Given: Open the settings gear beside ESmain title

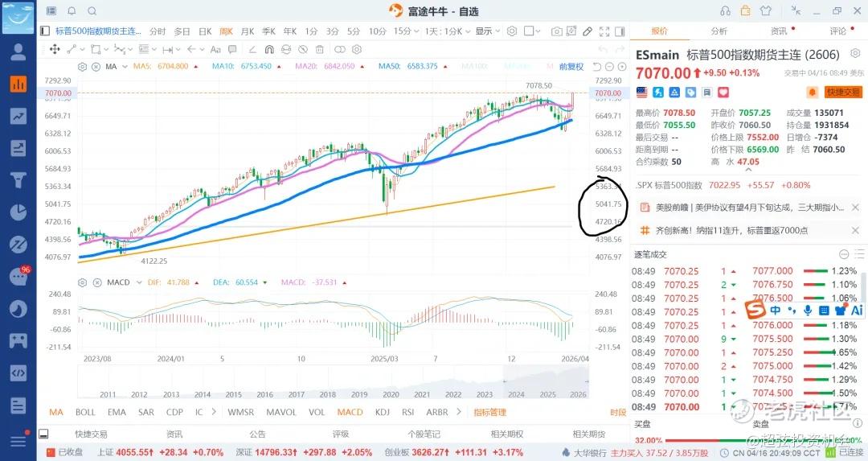Looking at the screenshot, I should pyautogui.click(x=855, y=54).
